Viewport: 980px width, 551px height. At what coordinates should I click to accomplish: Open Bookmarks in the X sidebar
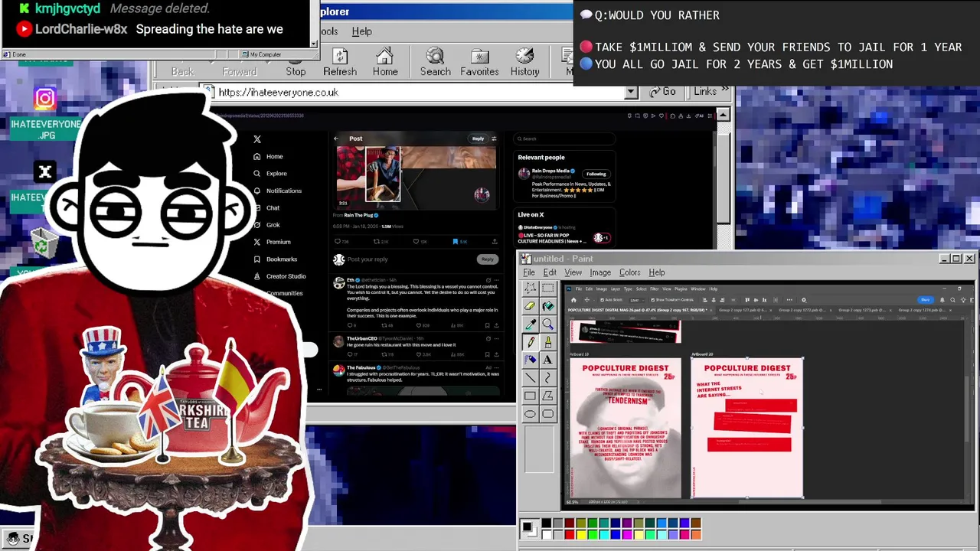[x=276, y=259]
